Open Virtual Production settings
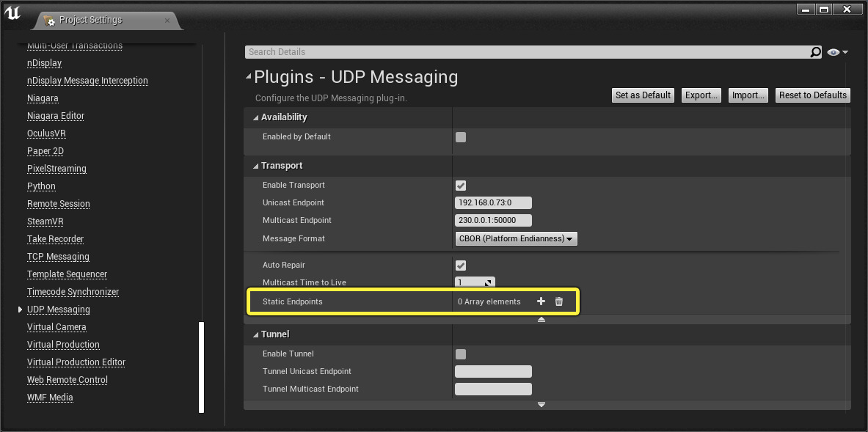 coord(63,345)
